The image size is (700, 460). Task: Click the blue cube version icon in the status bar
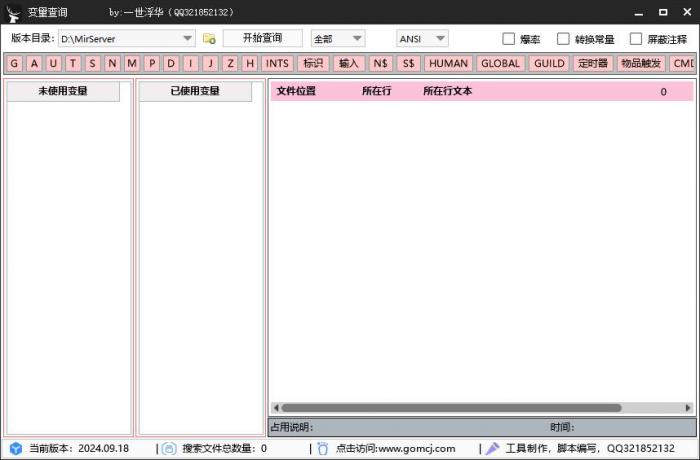click(15, 449)
